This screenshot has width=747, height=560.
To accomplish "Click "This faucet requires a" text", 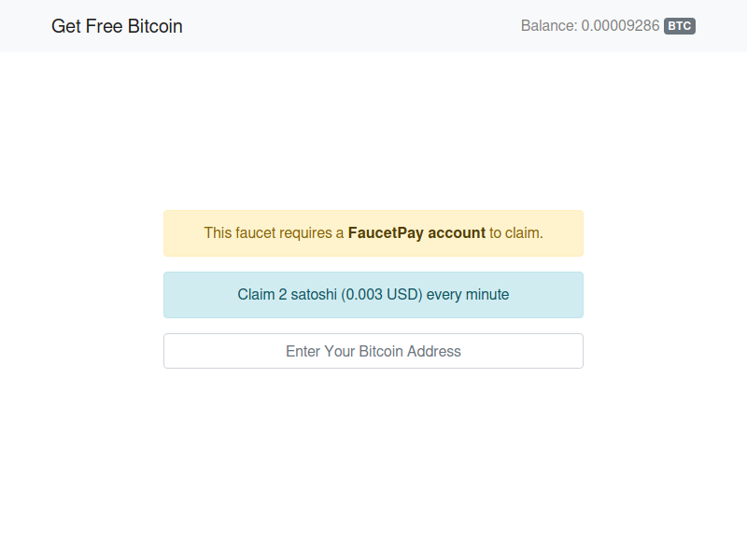I will (274, 233).
